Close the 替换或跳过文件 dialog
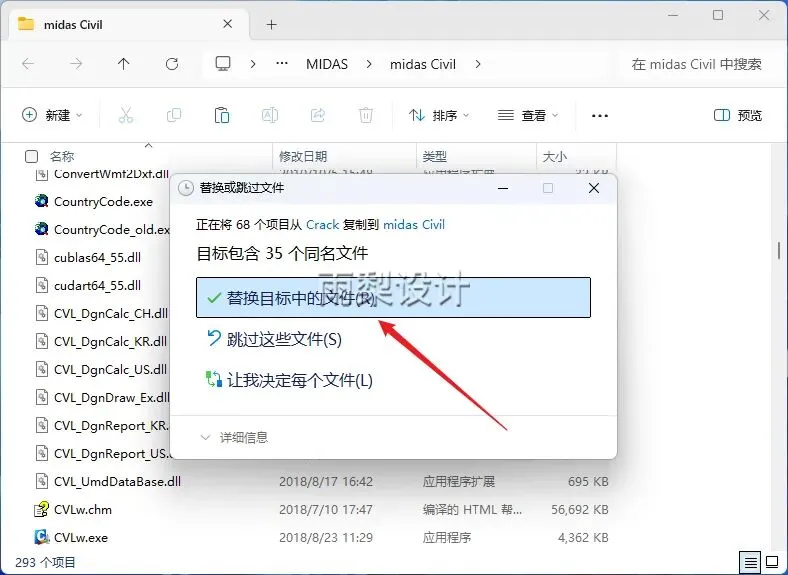The width and height of the screenshot is (788, 575). (594, 188)
